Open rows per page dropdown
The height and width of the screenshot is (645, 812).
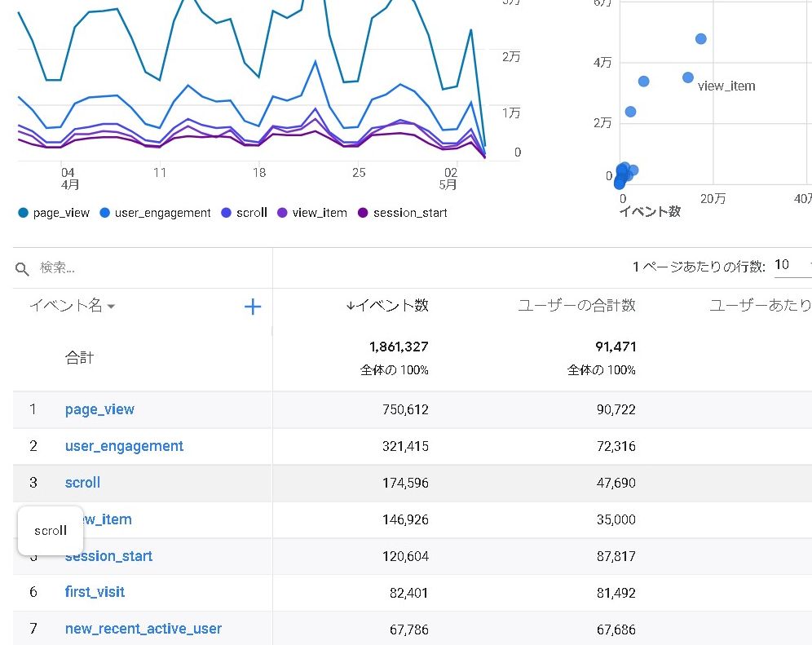pos(791,265)
